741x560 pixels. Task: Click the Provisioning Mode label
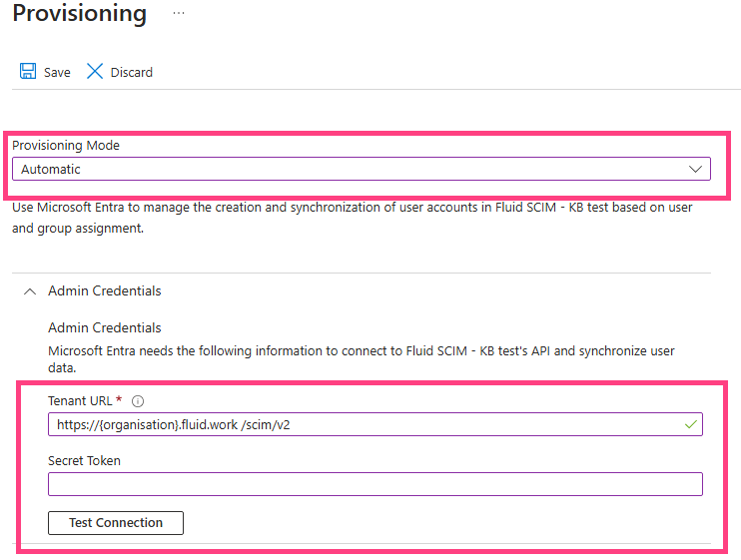[66, 146]
